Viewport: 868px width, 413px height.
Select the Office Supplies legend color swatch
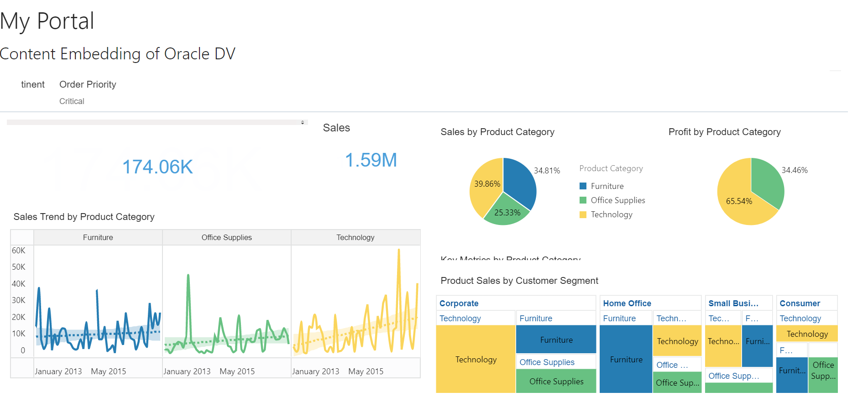[583, 200]
